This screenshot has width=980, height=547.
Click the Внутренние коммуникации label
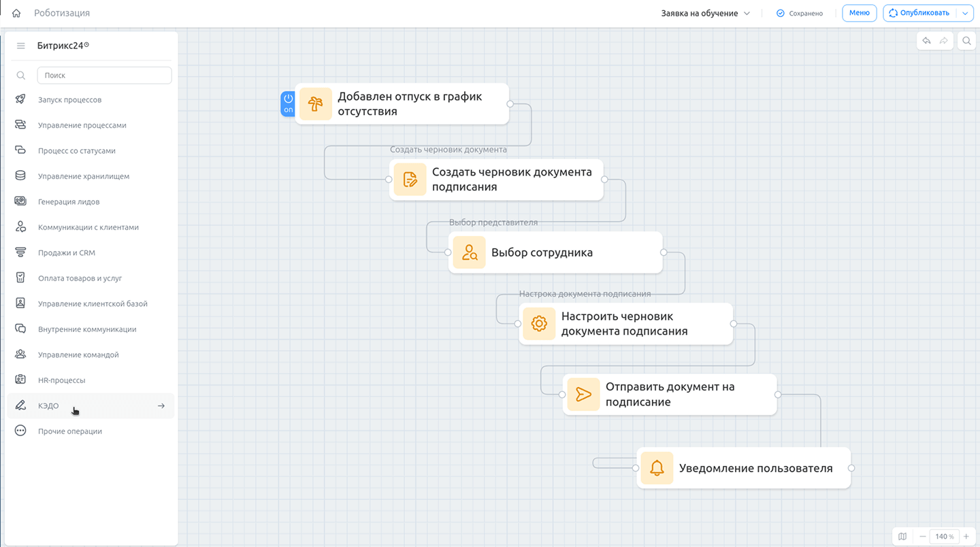point(87,329)
